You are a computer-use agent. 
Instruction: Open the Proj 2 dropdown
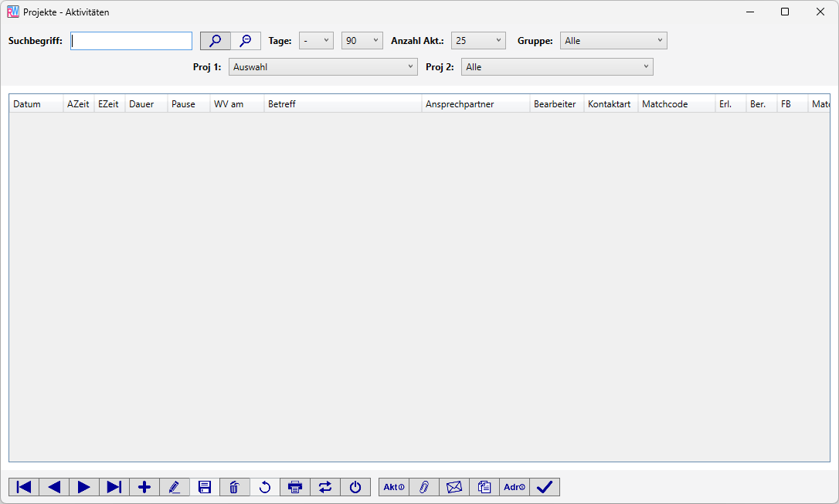click(557, 67)
